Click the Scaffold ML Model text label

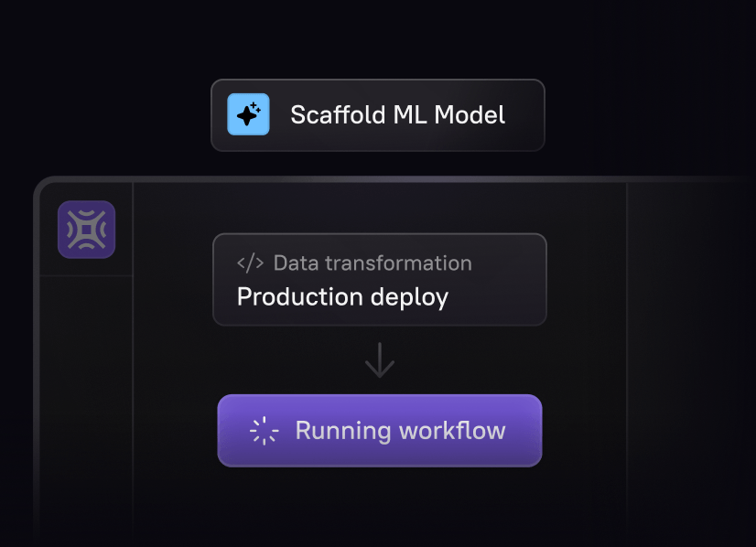tap(398, 115)
